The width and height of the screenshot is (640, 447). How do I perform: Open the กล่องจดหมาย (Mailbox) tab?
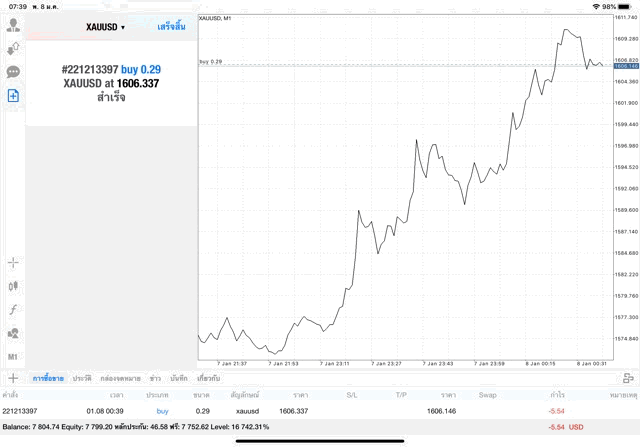pos(121,379)
